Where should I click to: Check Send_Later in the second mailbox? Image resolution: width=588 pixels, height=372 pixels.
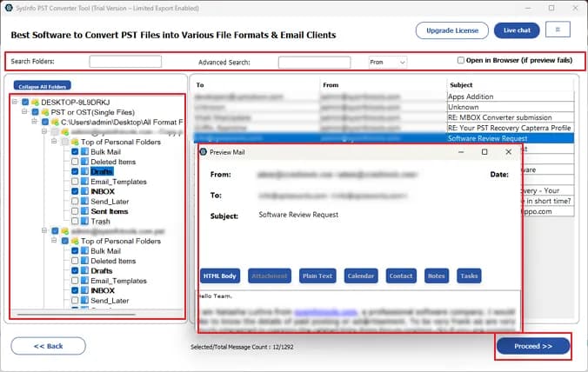tap(75, 300)
